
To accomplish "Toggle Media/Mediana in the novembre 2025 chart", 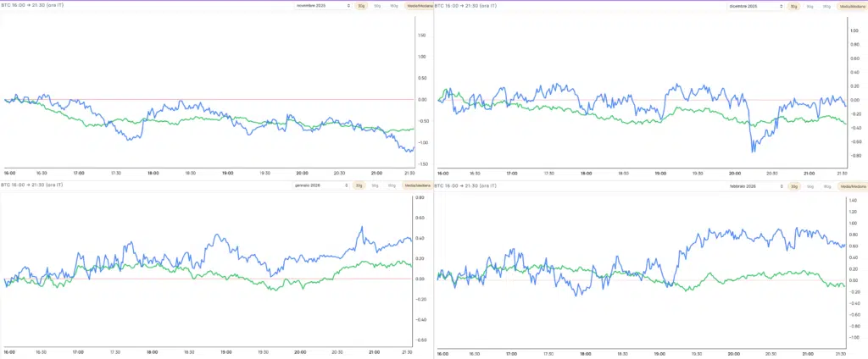I will pos(420,6).
